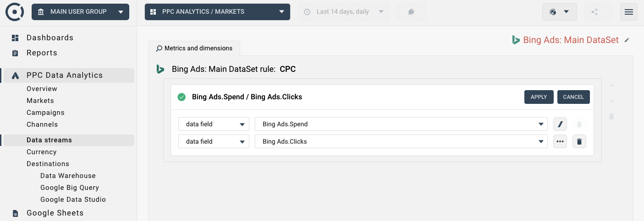This screenshot has width=644, height=221.
Task: Cancel editing the CPC rule
Action: point(573,97)
